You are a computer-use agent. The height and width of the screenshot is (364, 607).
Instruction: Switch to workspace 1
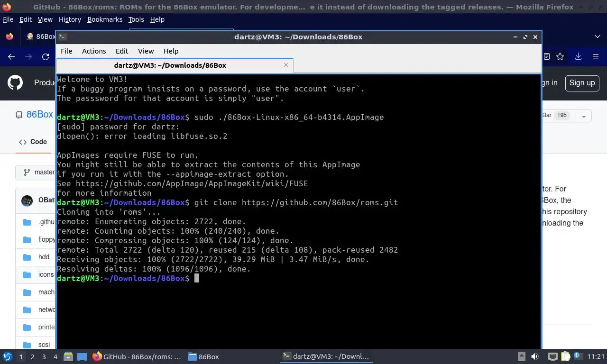pos(21,357)
